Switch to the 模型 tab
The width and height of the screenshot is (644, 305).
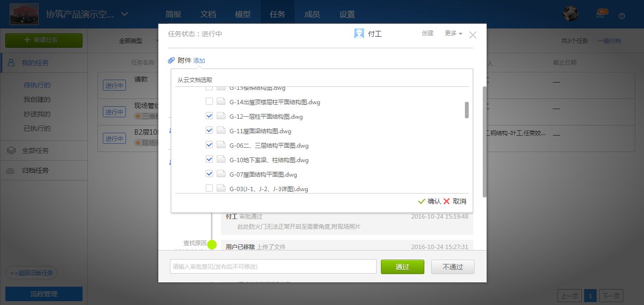(x=242, y=14)
